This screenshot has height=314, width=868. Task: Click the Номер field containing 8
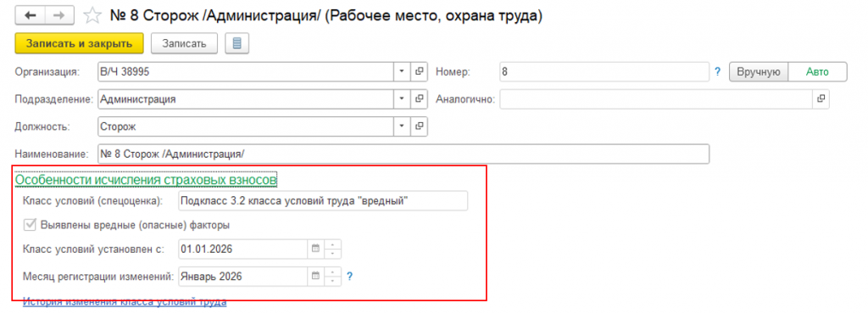tap(604, 71)
